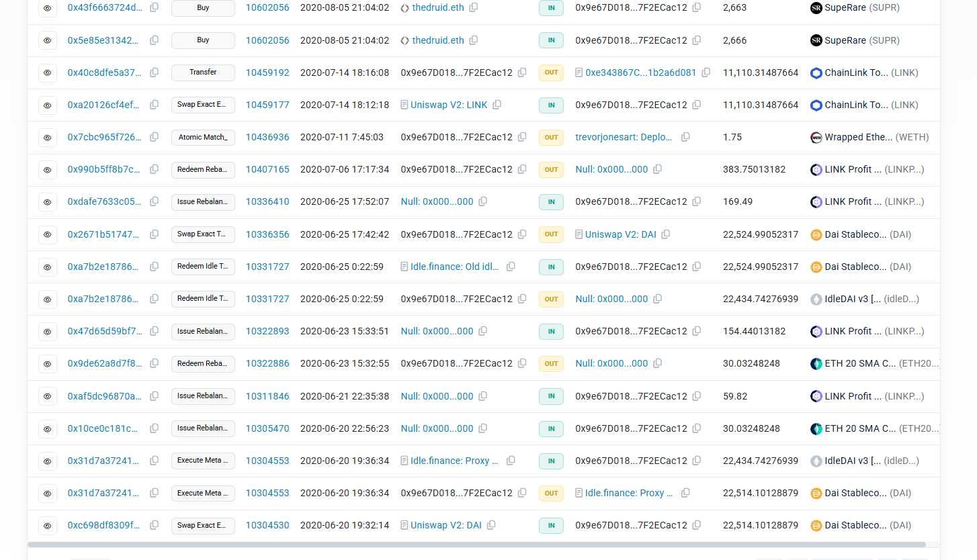
Task: Click ChainLink token icon in Transfer row
Action: tap(816, 73)
